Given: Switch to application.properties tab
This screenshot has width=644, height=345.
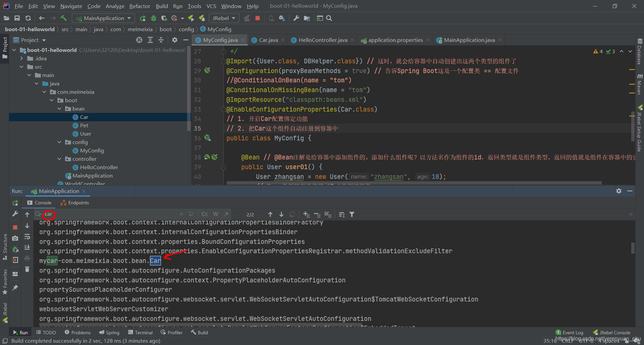Looking at the screenshot, I should (x=395, y=40).
